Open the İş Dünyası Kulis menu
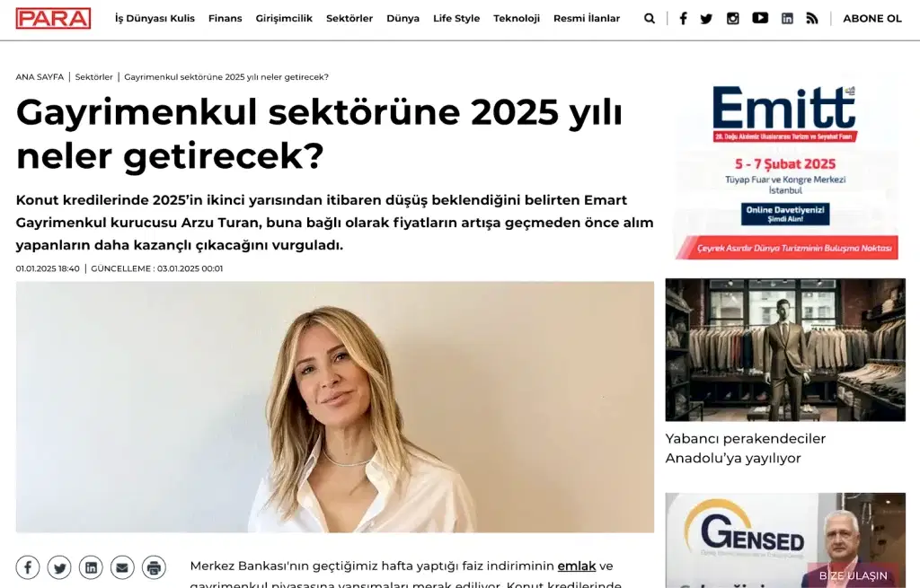This screenshot has height=588, width=920. [155, 18]
